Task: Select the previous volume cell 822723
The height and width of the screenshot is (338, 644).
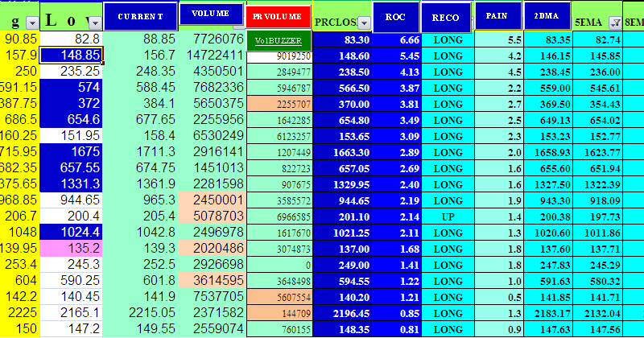Action: tap(279, 169)
